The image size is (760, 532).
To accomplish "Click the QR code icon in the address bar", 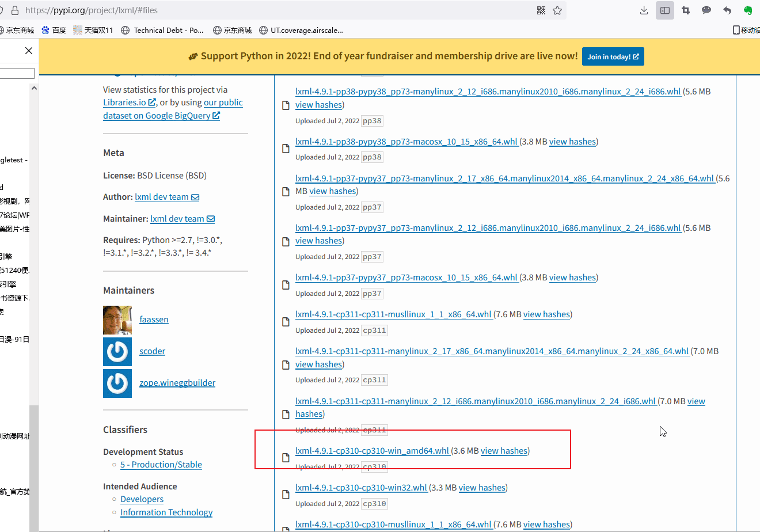I will pos(541,10).
